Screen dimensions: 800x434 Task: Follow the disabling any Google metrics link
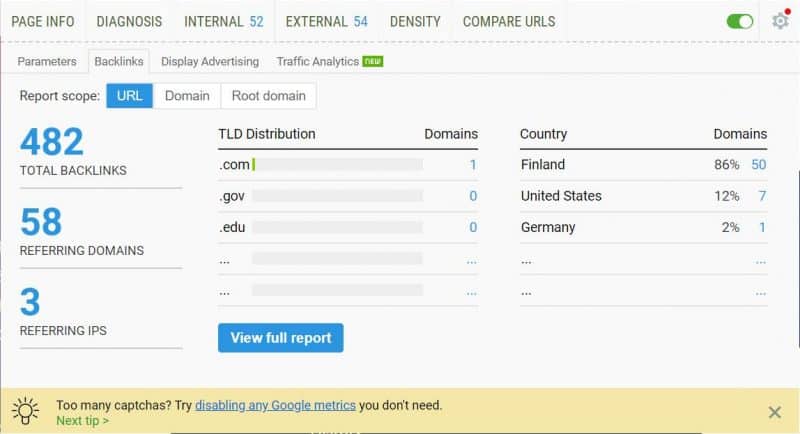pyautogui.click(x=276, y=405)
